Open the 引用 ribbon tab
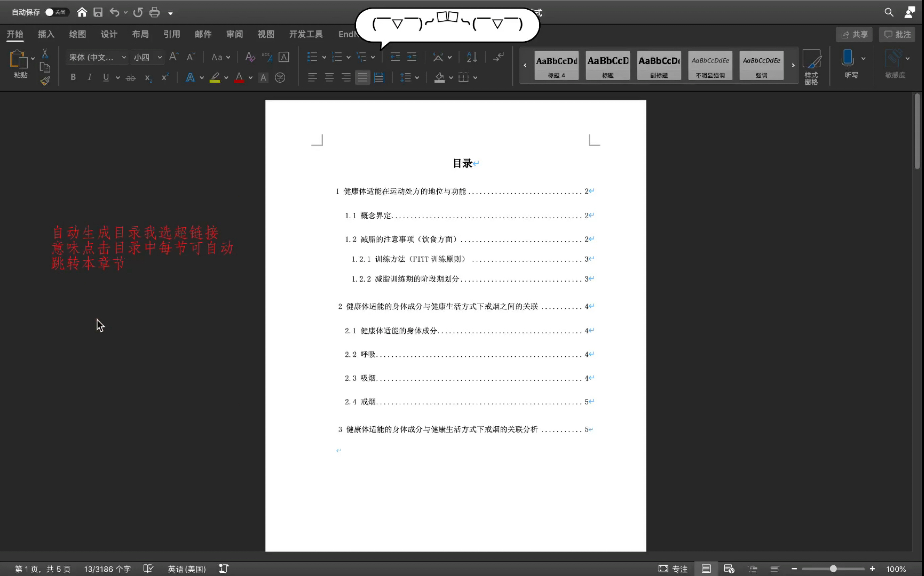Screen dimensions: 924x576 171,34
